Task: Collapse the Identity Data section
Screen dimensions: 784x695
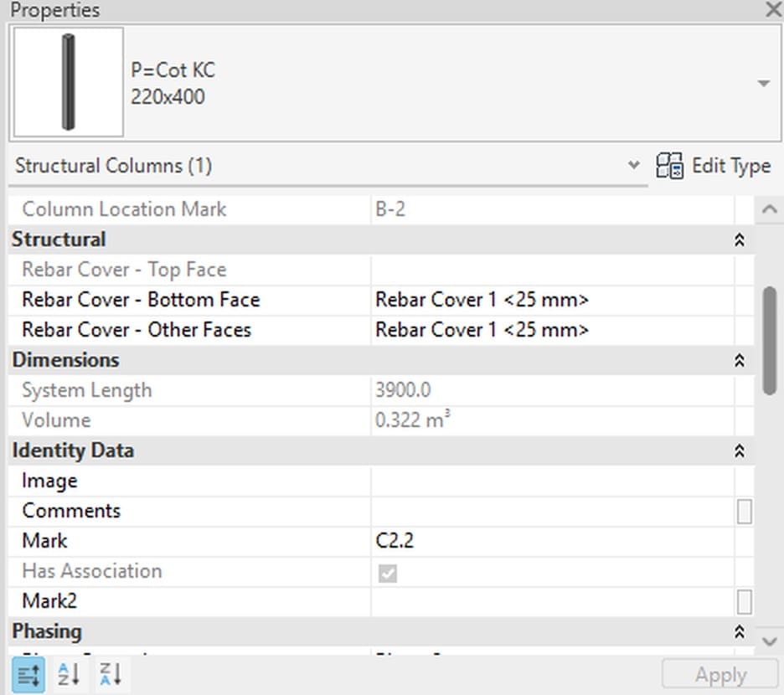Action: (740, 451)
